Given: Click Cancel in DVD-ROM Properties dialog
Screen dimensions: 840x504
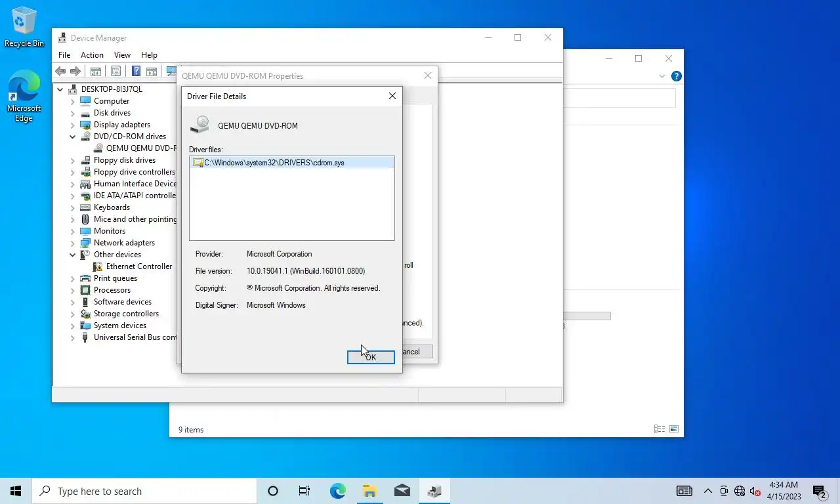Looking at the screenshot, I should 410,352.
